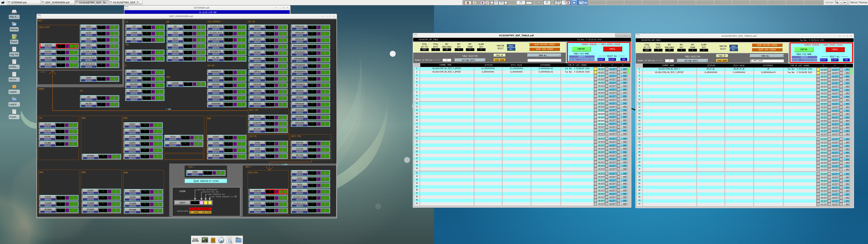
Task: Select ALL monitor option in H1SUSETMX window
Action: point(734,50)
